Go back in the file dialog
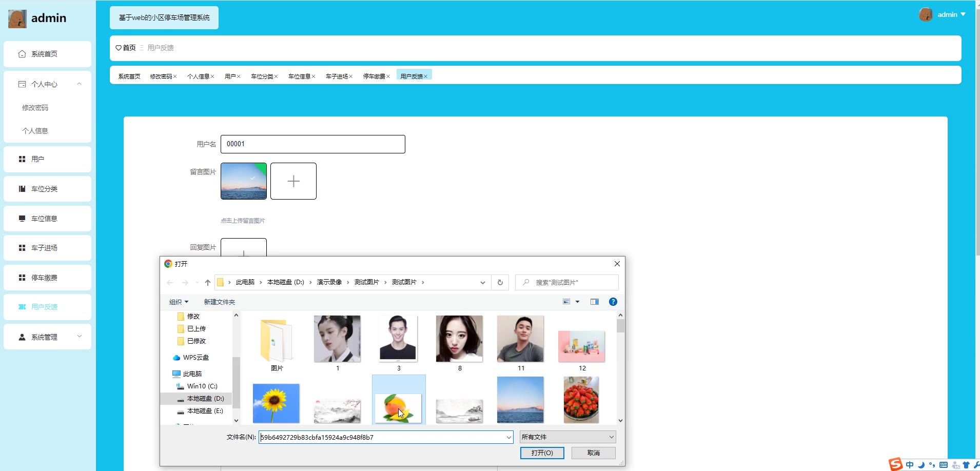Viewport: 980px width, 471px height. (170, 283)
